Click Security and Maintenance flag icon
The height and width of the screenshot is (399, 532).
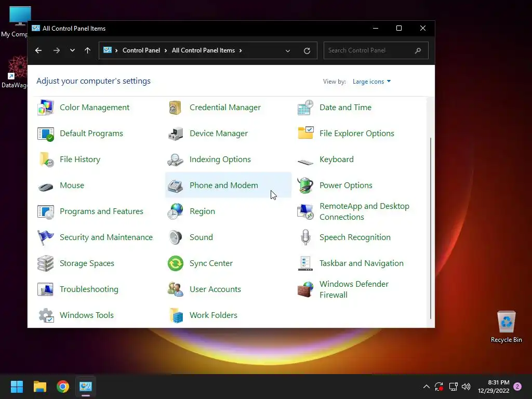coord(46,237)
